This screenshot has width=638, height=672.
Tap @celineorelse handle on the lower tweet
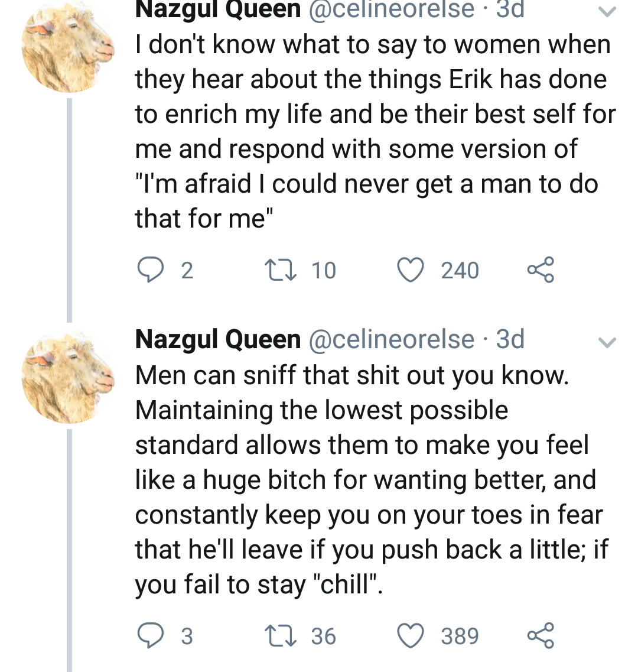point(392,339)
